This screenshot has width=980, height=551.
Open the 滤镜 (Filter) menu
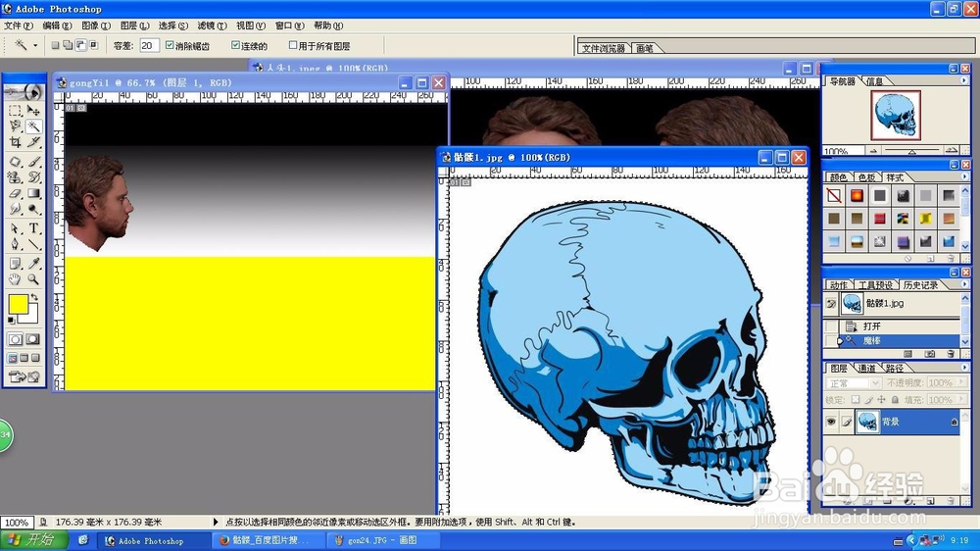tap(212, 25)
